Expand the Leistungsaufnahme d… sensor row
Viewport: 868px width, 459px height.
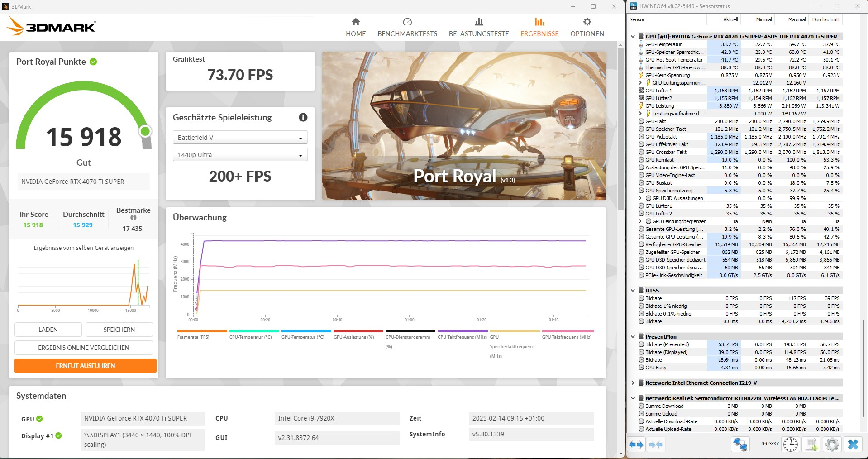pyautogui.click(x=640, y=114)
